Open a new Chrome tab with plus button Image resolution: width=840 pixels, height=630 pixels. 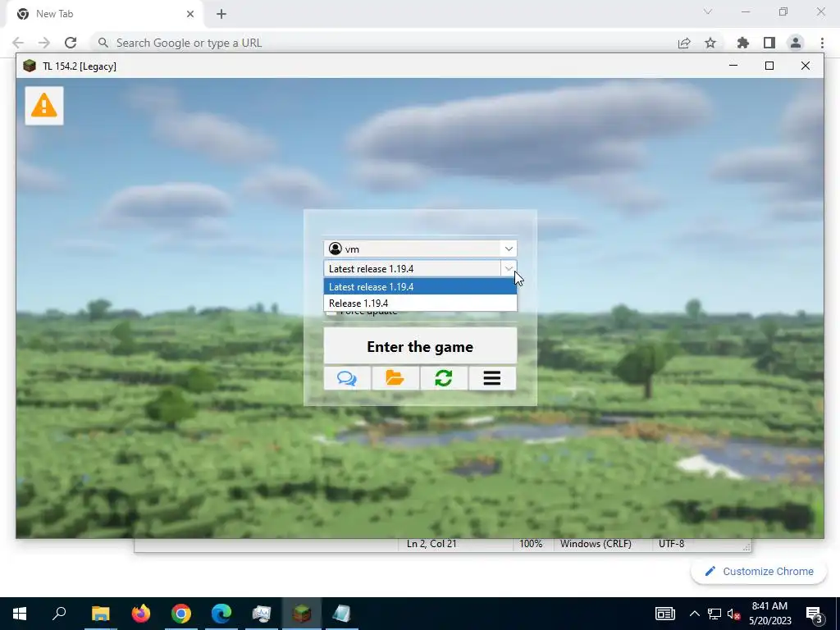click(221, 14)
